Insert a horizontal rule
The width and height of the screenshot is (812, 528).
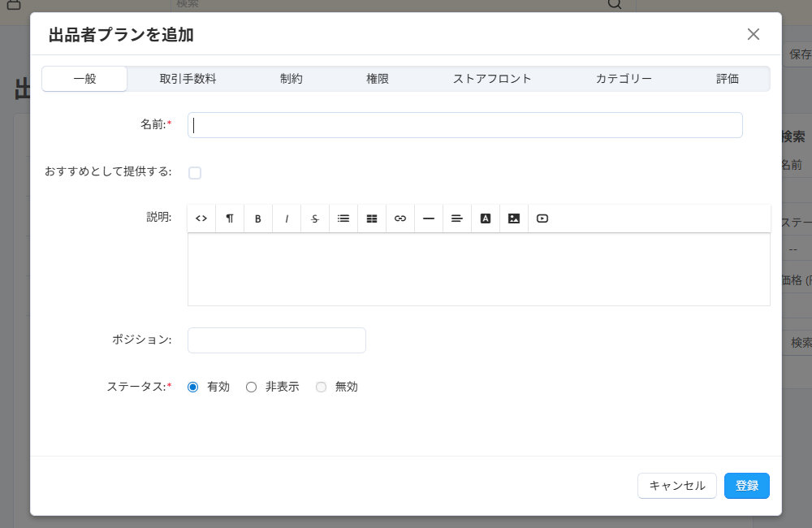pyautogui.click(x=428, y=218)
